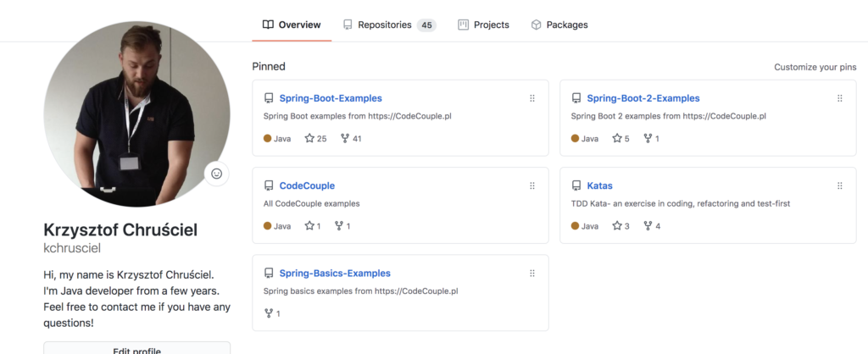Screen dimensions: 868x354
Task: View 25 stargazers of Spring-Boot-Examples
Action: 315,138
